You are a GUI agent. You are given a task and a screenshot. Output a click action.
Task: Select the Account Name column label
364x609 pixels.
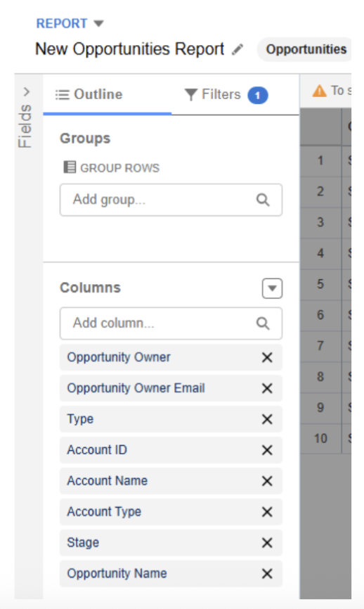coord(107,481)
